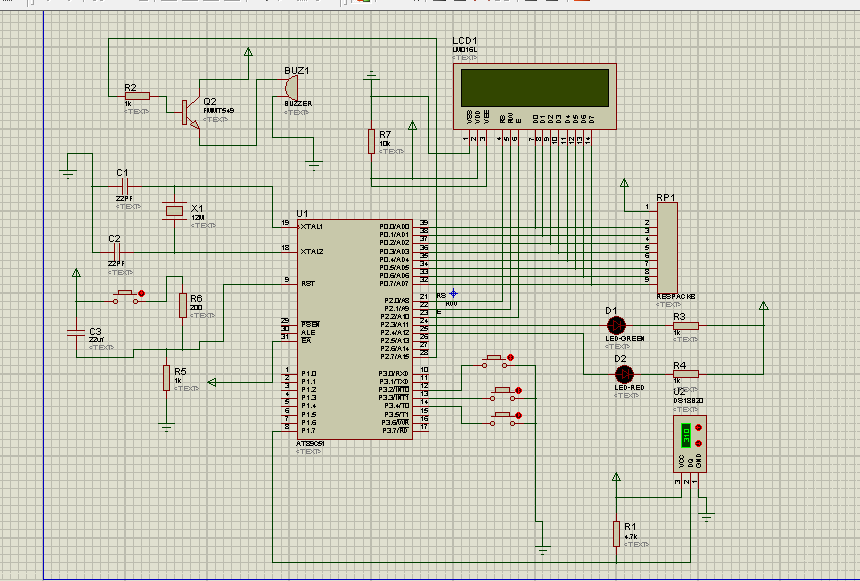This screenshot has width=860, height=581.
Task: Select resistor R7 body
Action: point(371,141)
